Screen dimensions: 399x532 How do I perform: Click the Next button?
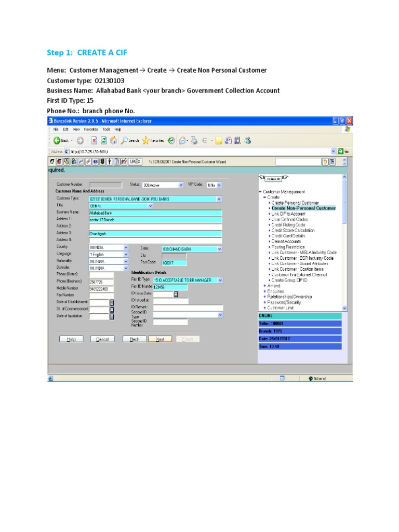tap(160, 339)
